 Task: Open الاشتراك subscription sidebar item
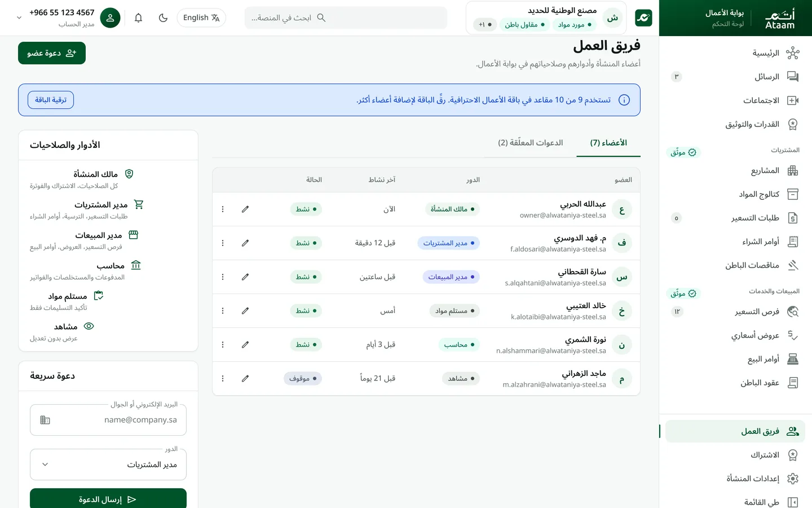[735, 455]
